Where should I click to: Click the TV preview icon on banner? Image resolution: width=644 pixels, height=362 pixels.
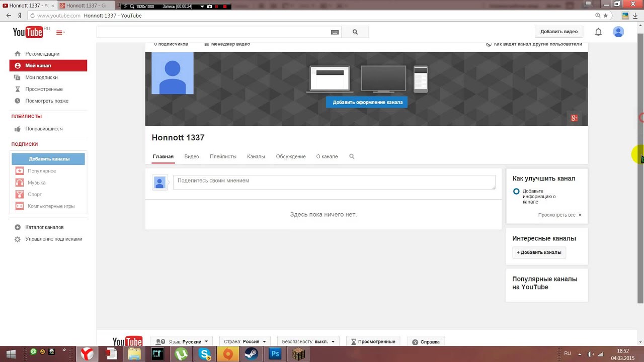coord(383,79)
